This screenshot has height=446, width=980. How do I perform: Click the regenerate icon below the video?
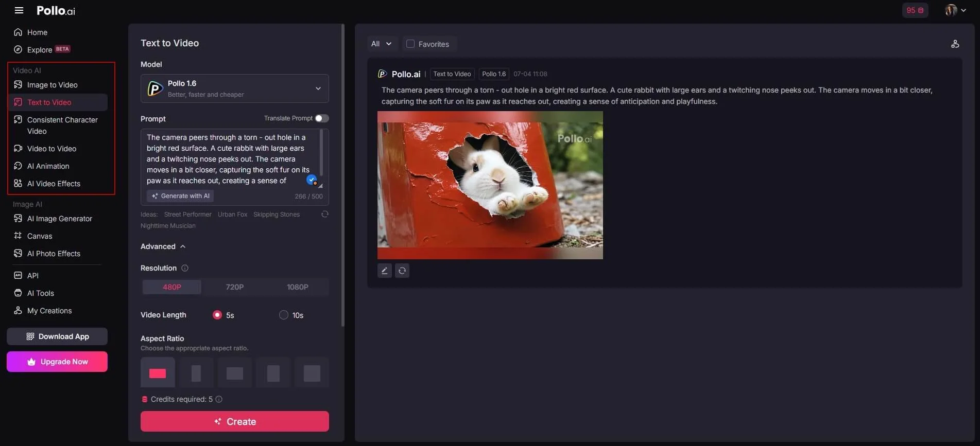pyautogui.click(x=402, y=271)
